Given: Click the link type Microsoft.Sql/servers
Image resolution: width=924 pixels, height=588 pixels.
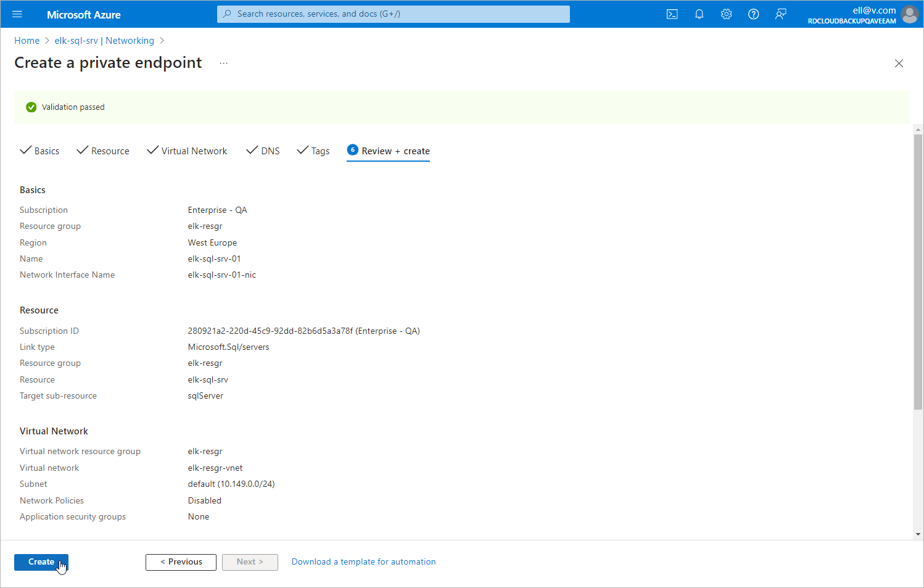Looking at the screenshot, I should pos(228,347).
